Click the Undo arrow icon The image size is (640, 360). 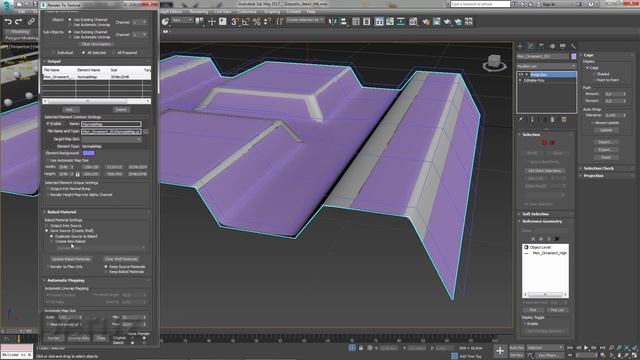8,22
